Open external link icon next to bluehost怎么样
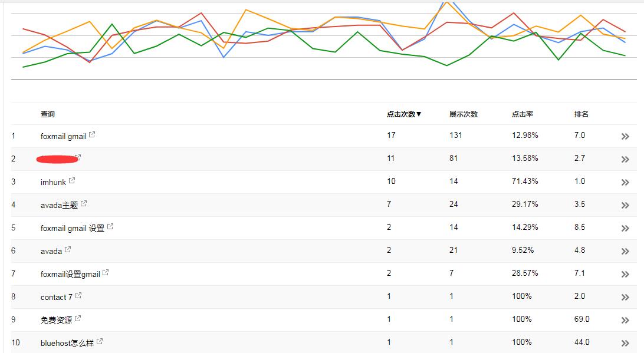 pyautogui.click(x=100, y=341)
